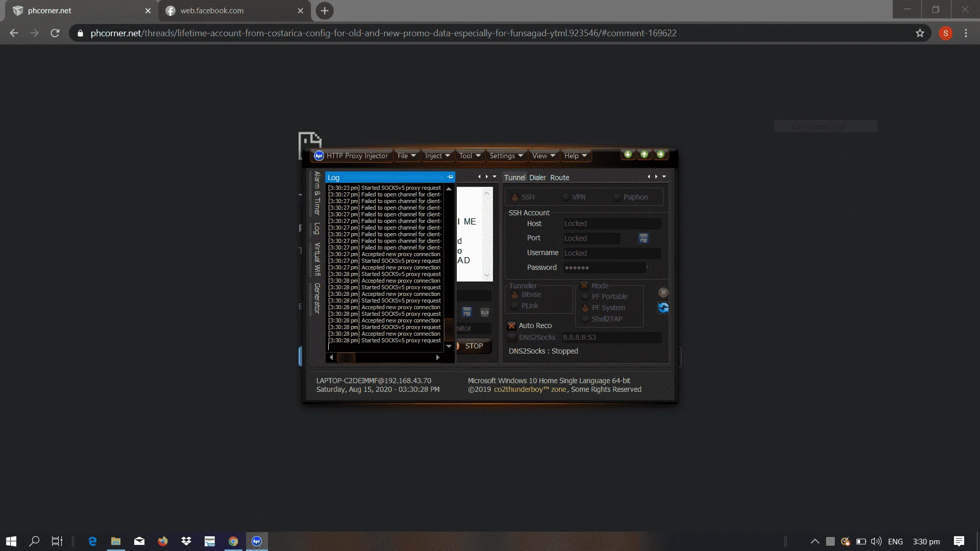The image size is (980, 551).
Task: Open the Tunnel panel tab list dropdown arrow
Action: (x=664, y=177)
